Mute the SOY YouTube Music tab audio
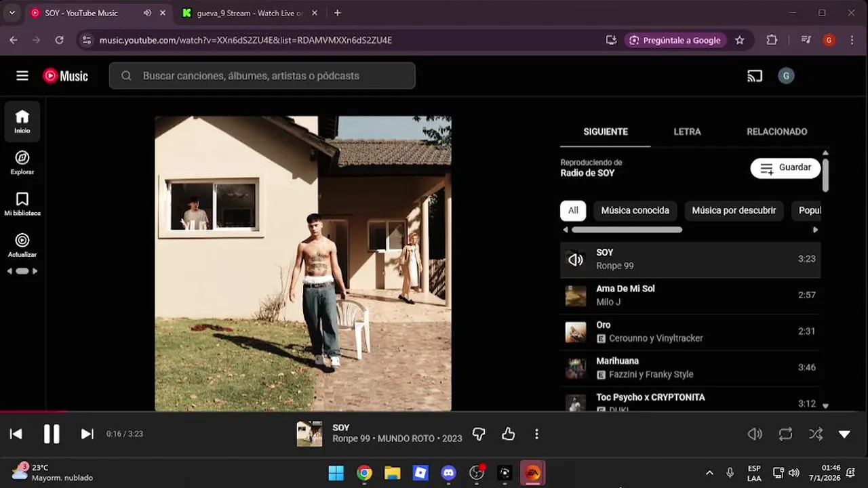 (147, 13)
